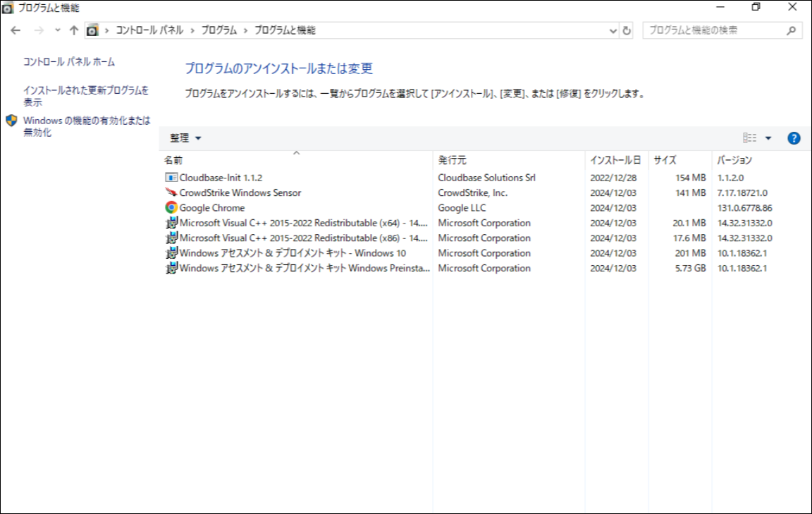Sort by バージョン column header
This screenshot has width=812, height=514.
tap(734, 160)
